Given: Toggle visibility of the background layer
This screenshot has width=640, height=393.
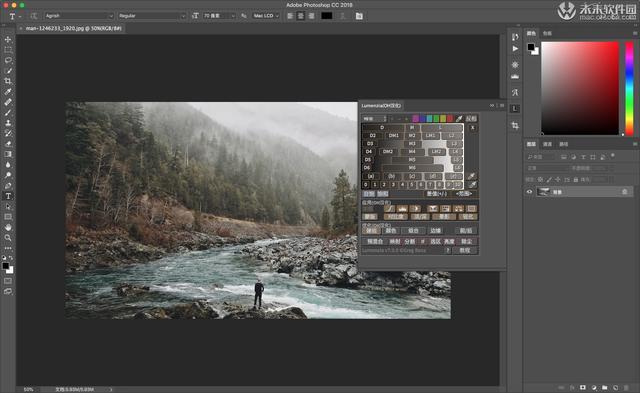Looking at the screenshot, I should [x=529, y=192].
